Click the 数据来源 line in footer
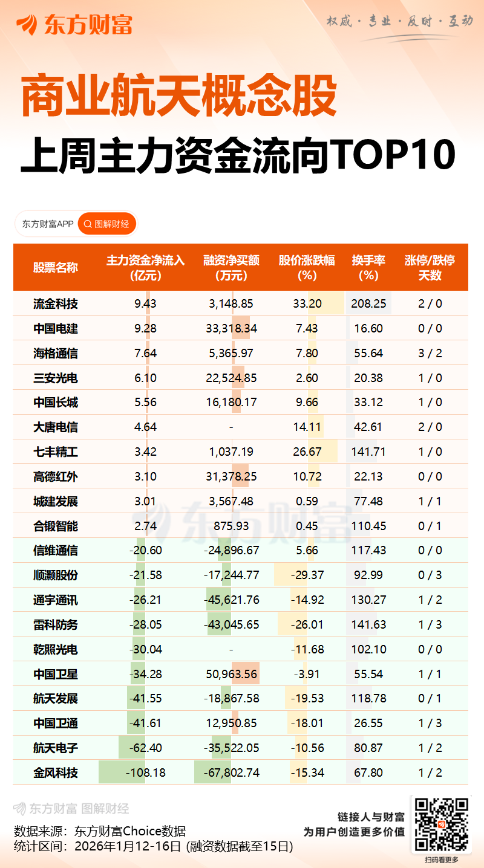 (x=99, y=831)
